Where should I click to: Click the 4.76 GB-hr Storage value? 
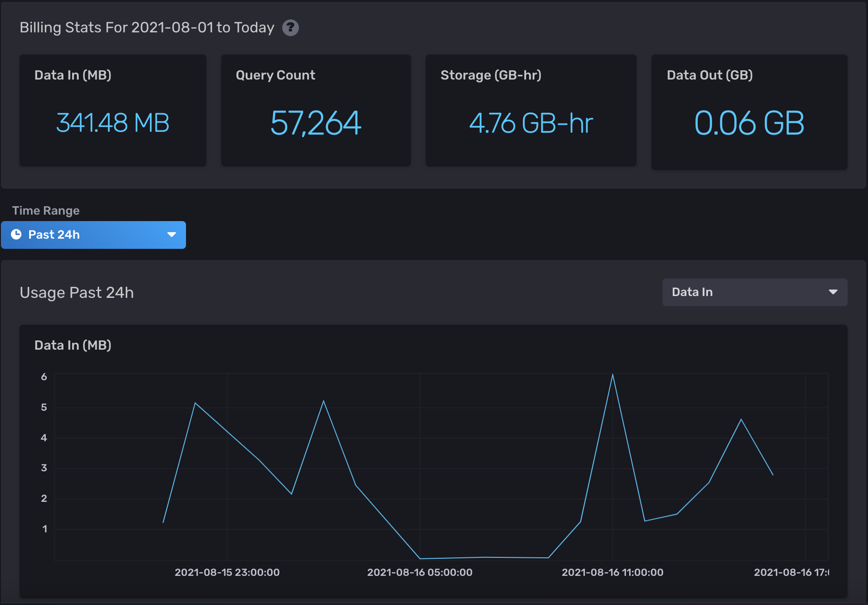pyautogui.click(x=531, y=123)
